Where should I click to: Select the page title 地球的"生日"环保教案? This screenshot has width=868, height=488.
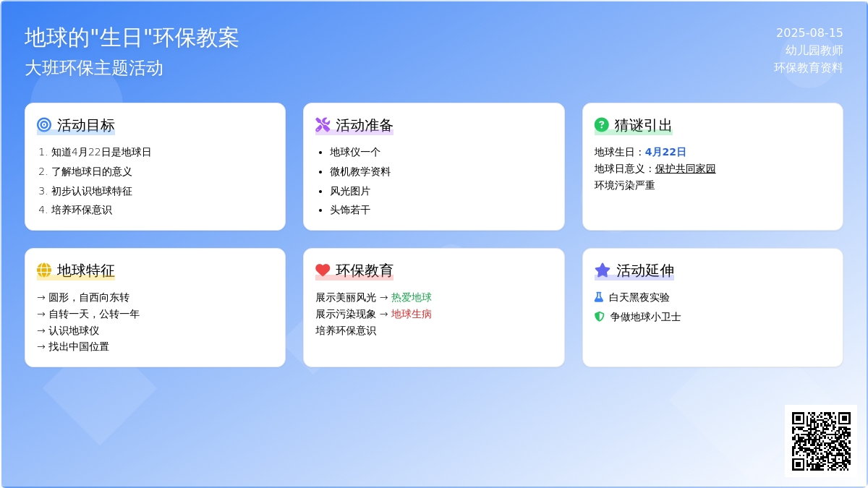click(x=132, y=38)
